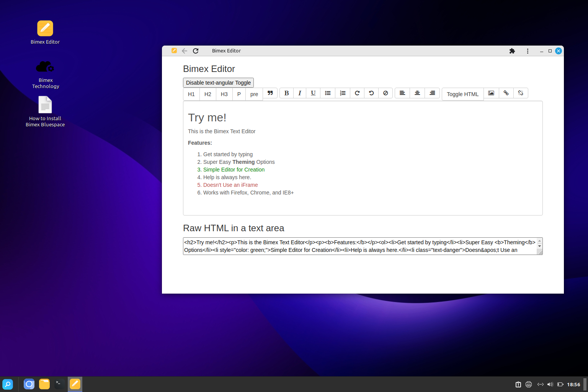The image size is (588, 392).
Task: Open the taskbar search launcher
Action: pyautogui.click(x=8, y=384)
